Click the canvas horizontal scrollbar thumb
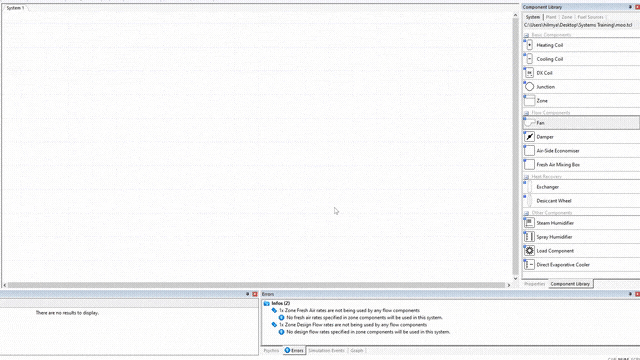This screenshot has height=360, width=640. click(256, 285)
